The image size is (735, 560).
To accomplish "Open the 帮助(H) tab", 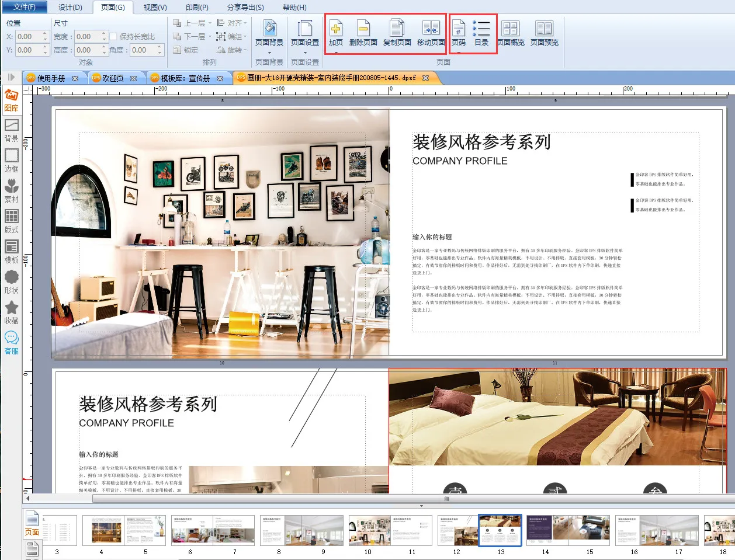I will click(294, 7).
